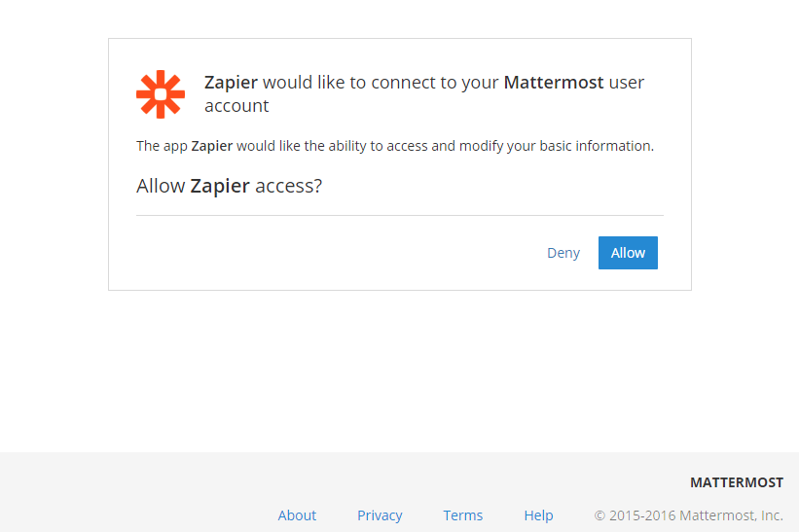The image size is (799, 532).
Task: Click the 'Allow Zapier access?' question text
Action: 230,186
